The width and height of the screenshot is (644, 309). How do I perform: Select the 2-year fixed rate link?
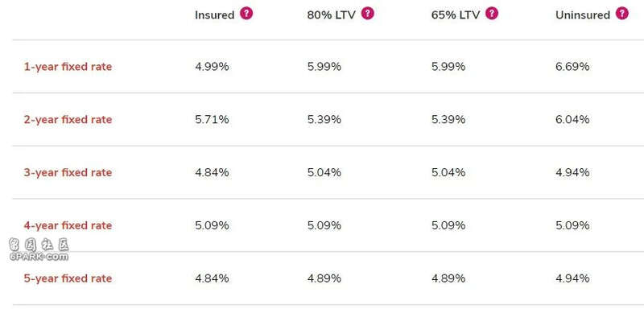68,119
